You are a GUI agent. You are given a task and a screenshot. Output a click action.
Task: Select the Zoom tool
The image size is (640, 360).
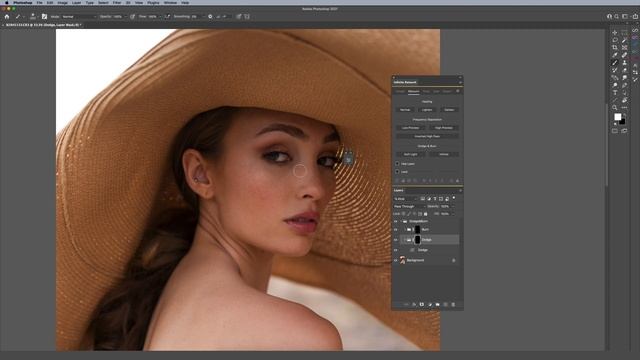615,108
